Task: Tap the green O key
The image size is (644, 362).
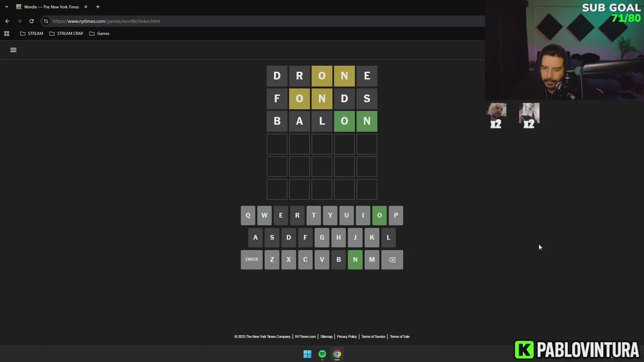Action: (379, 215)
